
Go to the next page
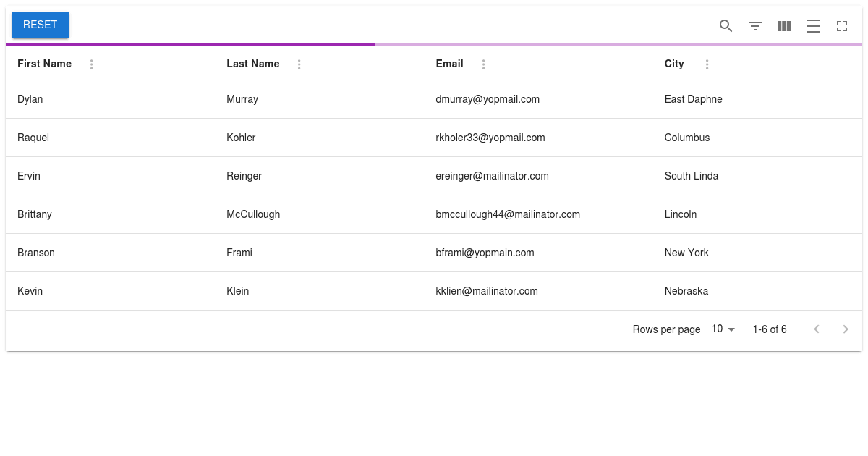(845, 329)
